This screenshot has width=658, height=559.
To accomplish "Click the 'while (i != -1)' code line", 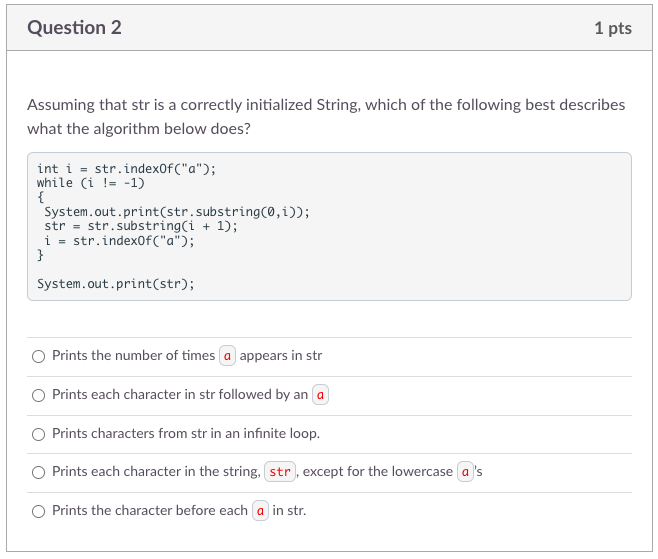I will [91, 183].
